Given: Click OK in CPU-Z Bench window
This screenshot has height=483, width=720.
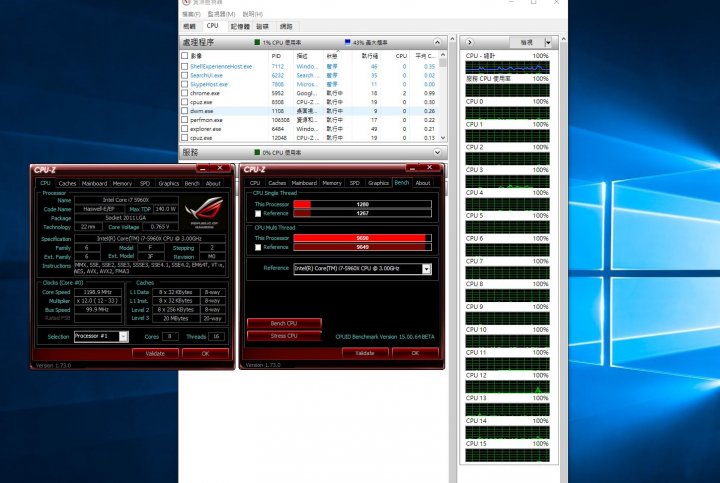Looking at the screenshot, I should (415, 353).
